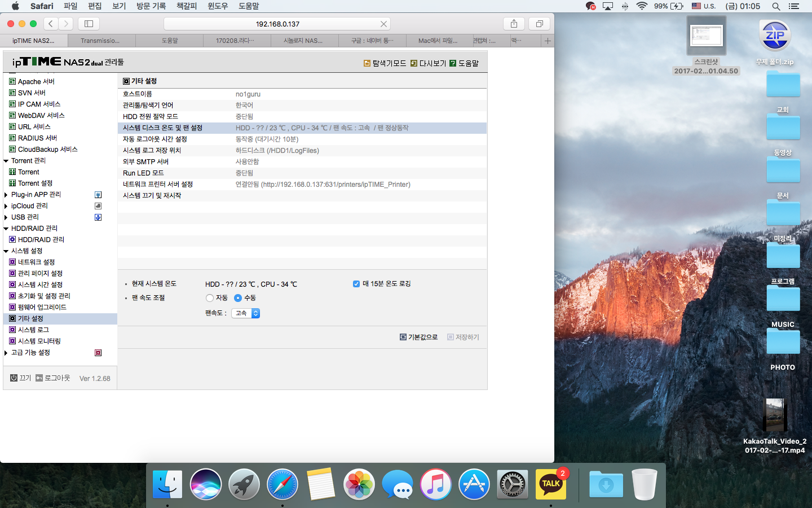Toggle Safari sidebar icon
The image size is (812, 508).
[x=89, y=24]
